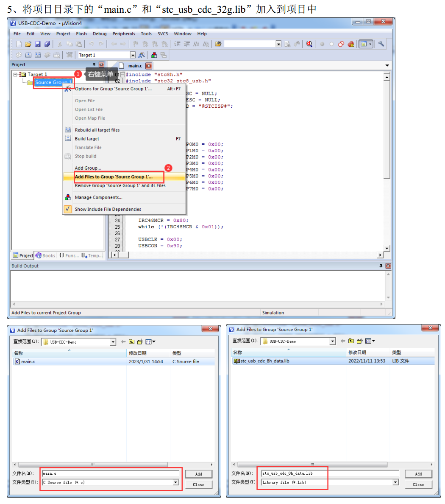Toggle Show Include File Dependencies checkmark
Screen dimensions: 445x504
tap(68, 209)
